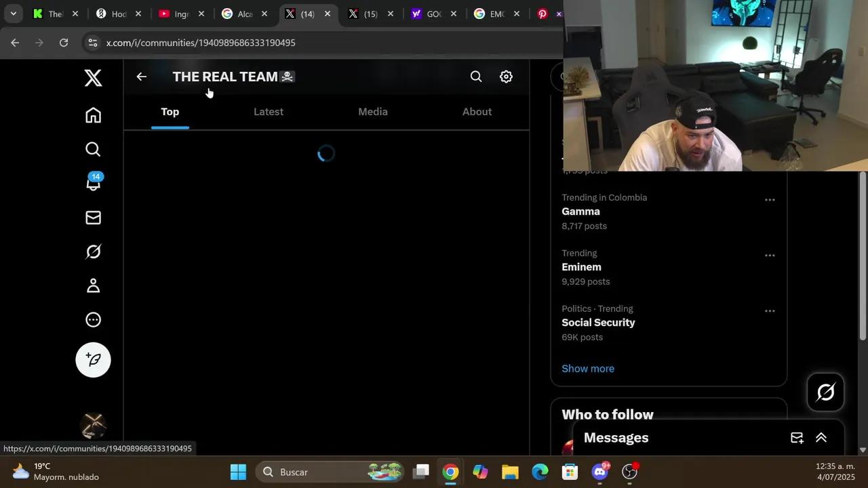
Task: View site information icon in address bar
Action: [93, 43]
